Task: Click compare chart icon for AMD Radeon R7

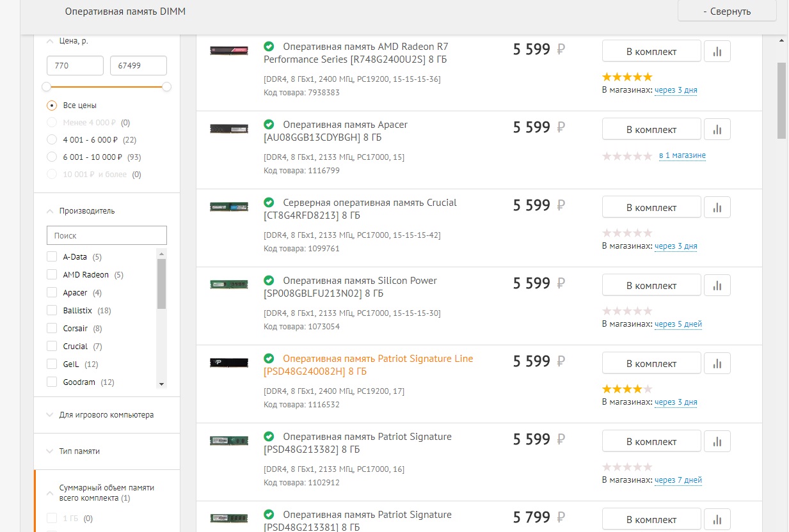Action: [717, 52]
